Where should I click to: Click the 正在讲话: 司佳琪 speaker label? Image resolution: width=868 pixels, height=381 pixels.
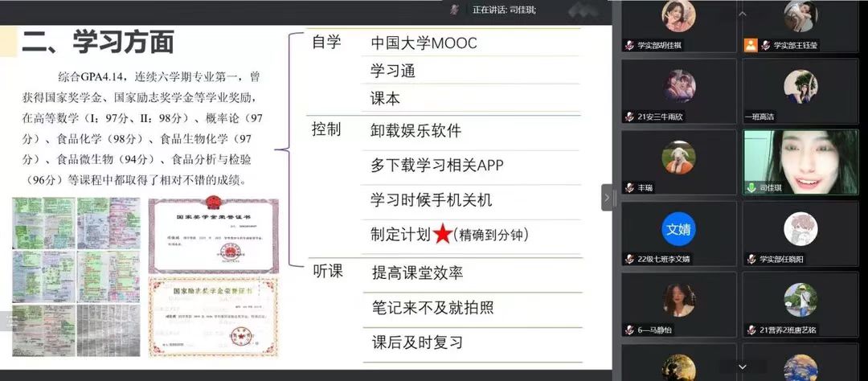pos(504,10)
